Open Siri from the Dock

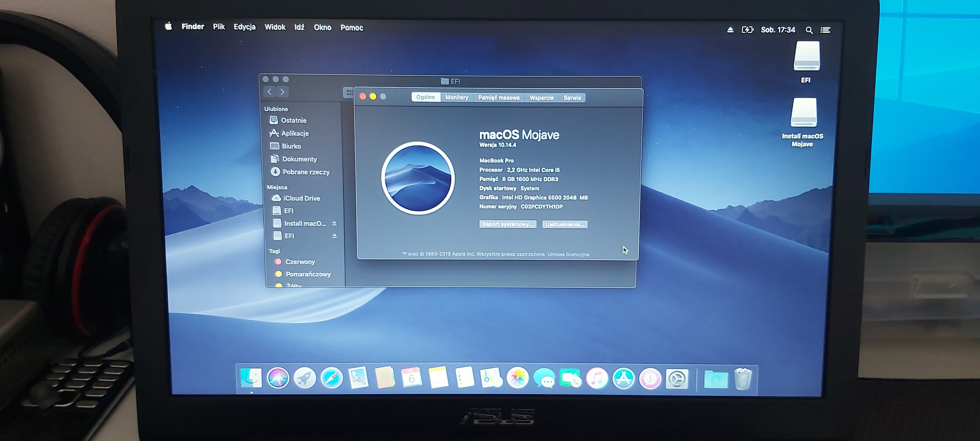tap(278, 378)
